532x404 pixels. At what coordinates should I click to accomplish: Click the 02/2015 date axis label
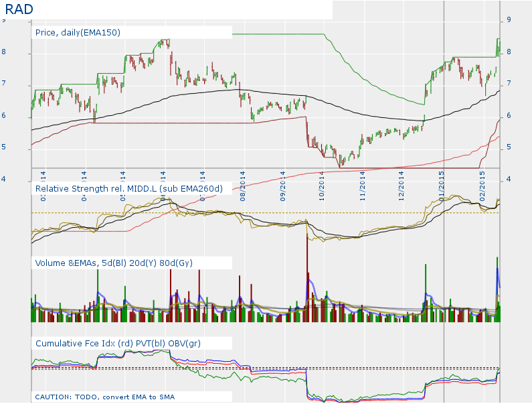[x=482, y=186]
